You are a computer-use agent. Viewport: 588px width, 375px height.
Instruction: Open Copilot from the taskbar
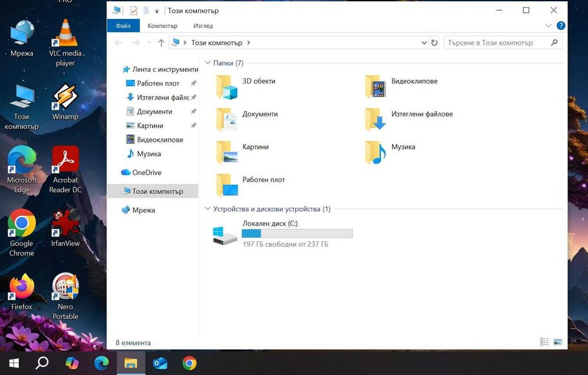tap(72, 363)
